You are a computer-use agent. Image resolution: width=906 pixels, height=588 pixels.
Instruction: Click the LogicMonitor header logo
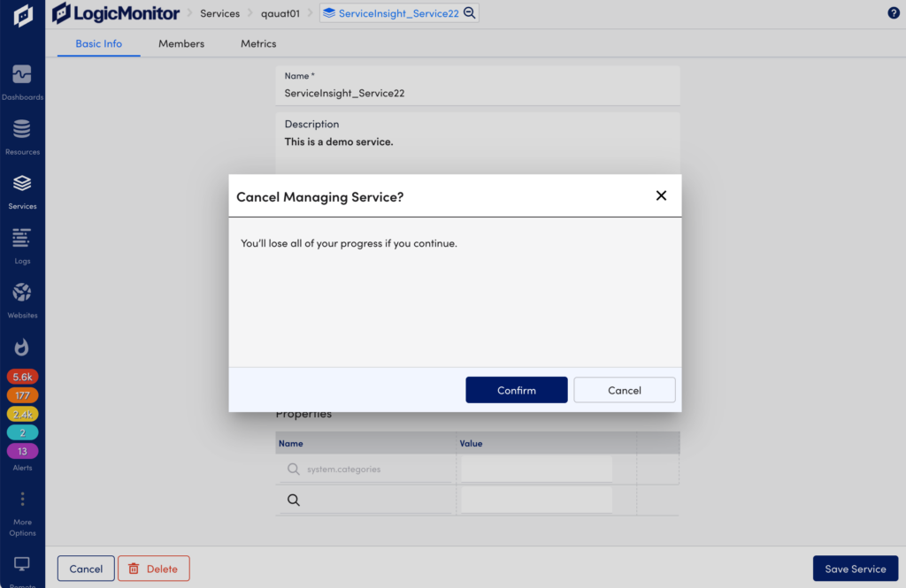116,12
